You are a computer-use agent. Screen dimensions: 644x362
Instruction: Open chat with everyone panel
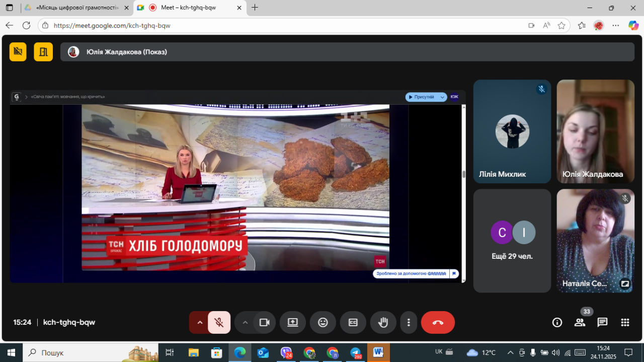coord(602,323)
